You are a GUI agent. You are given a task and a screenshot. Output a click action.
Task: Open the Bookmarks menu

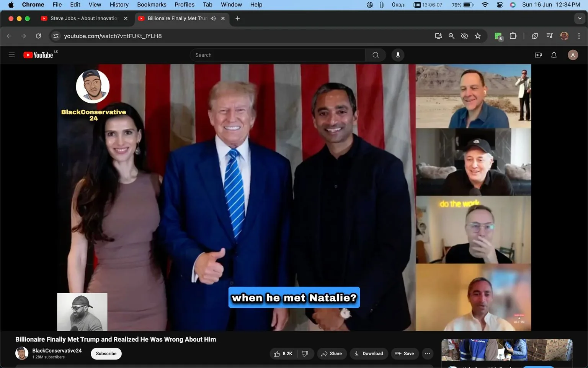coord(152,5)
